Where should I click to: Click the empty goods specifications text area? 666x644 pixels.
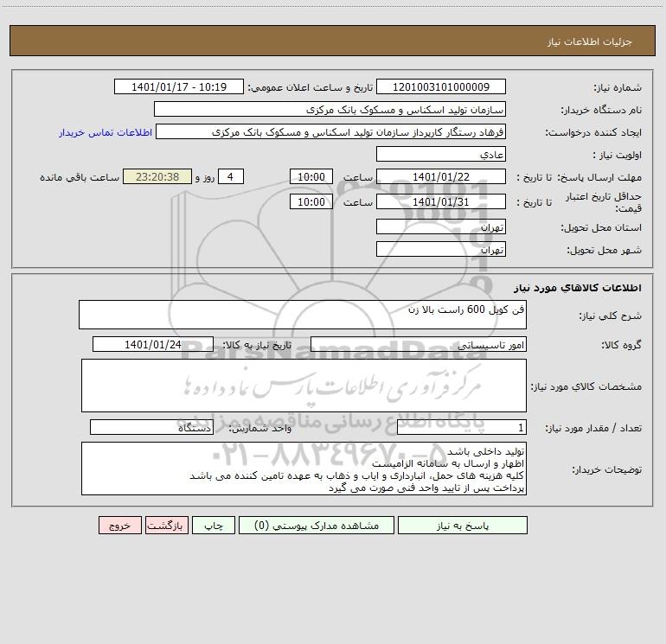click(x=304, y=386)
